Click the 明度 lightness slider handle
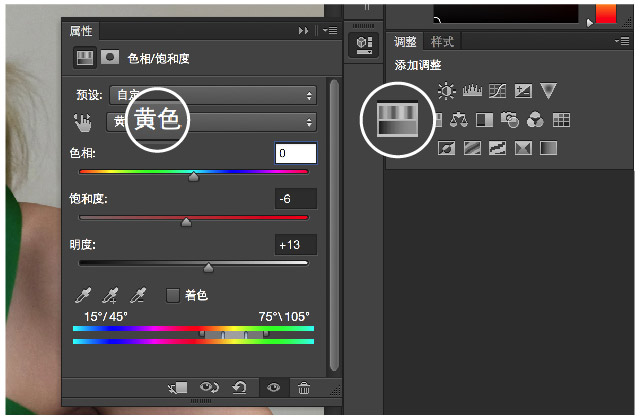 (x=208, y=267)
